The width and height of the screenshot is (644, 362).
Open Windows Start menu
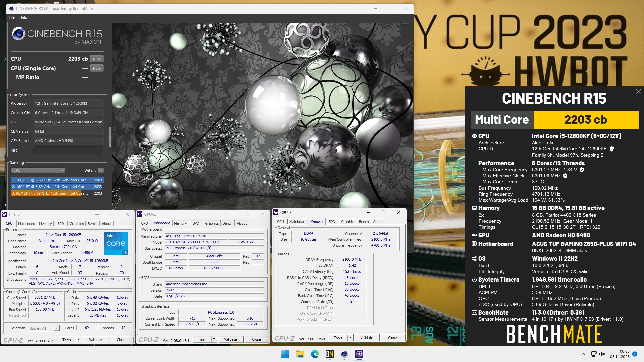click(x=285, y=354)
